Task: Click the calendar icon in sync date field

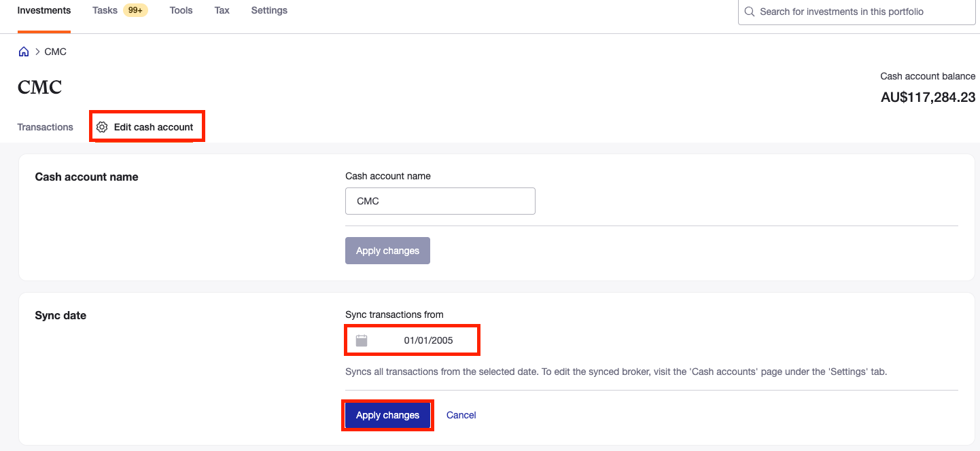Action: tap(362, 340)
